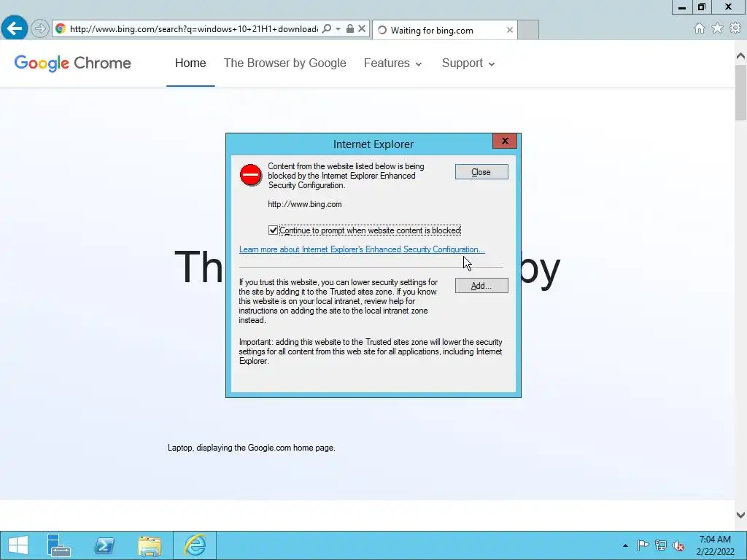Launch PowerShell from the taskbar
The image size is (747, 560).
tap(104, 545)
